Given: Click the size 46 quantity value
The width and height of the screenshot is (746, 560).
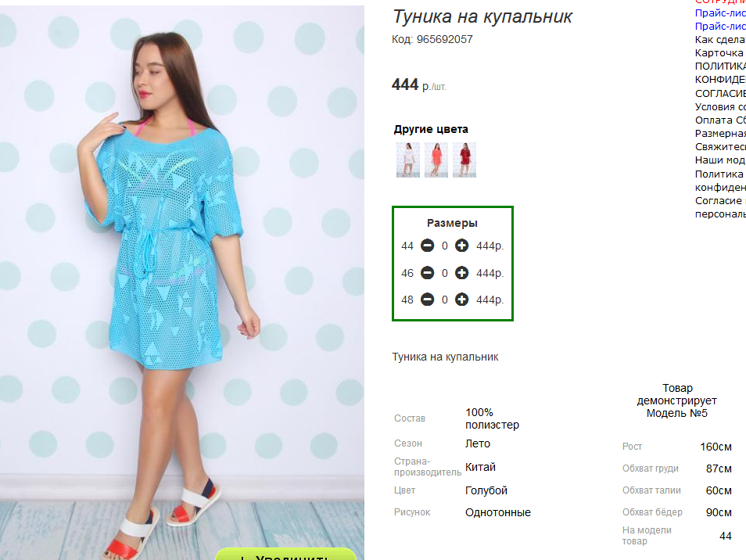Looking at the screenshot, I should (x=445, y=273).
